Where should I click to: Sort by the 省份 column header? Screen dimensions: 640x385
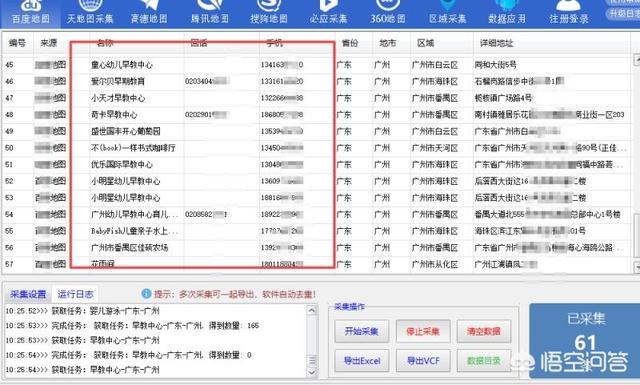coord(350,43)
